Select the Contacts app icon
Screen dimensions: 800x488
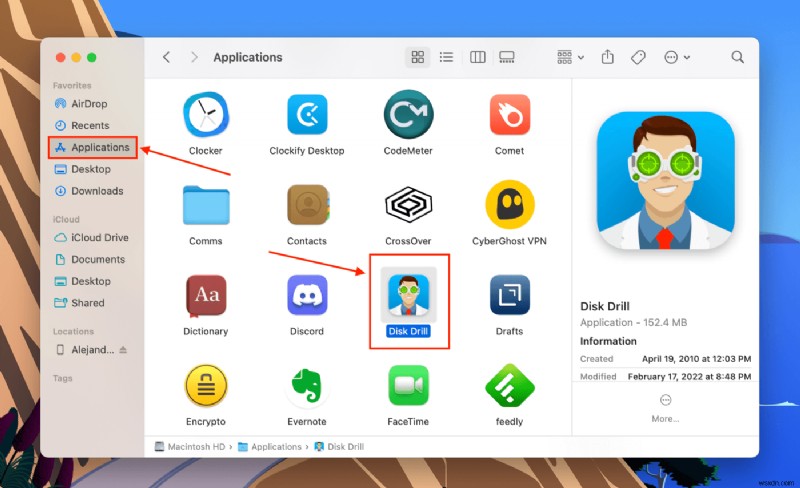coord(307,205)
